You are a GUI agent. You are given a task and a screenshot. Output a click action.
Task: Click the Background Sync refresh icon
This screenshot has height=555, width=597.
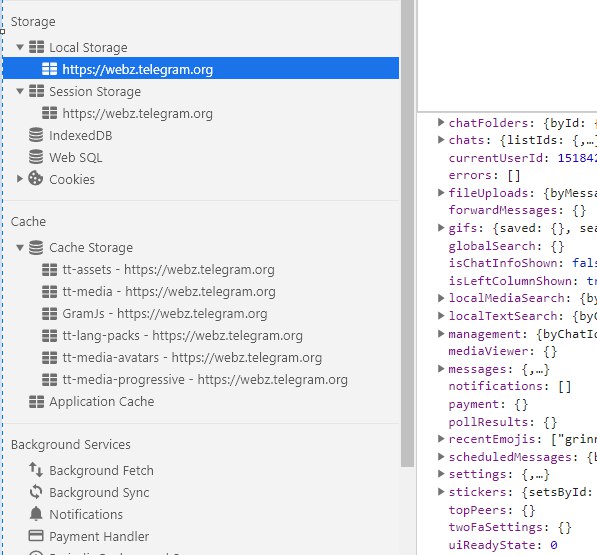(36, 492)
